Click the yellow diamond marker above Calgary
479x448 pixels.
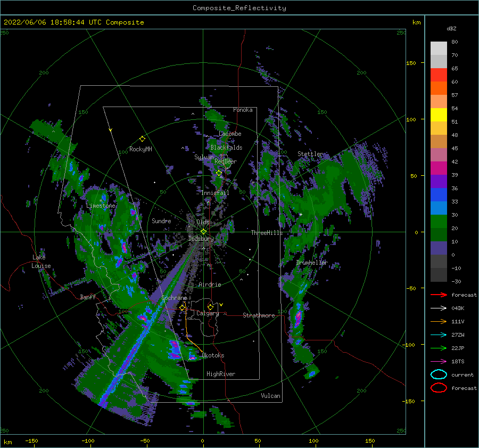210,307
